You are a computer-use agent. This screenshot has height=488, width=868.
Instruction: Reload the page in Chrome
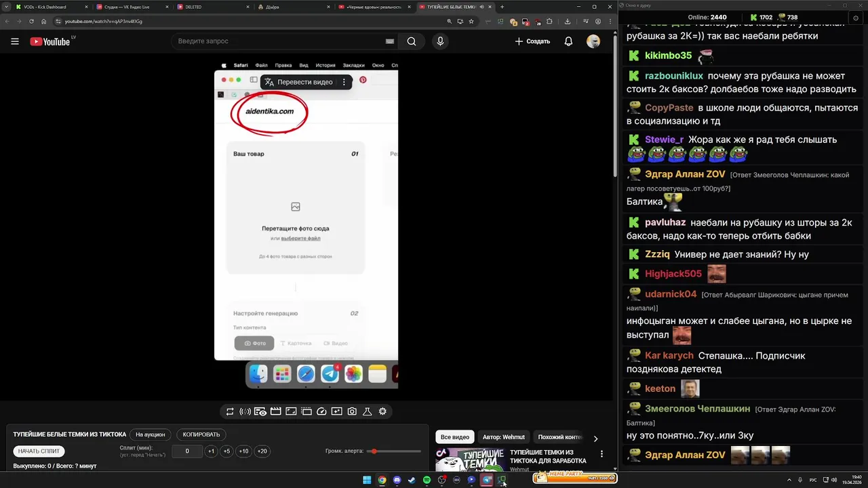pyautogui.click(x=31, y=21)
